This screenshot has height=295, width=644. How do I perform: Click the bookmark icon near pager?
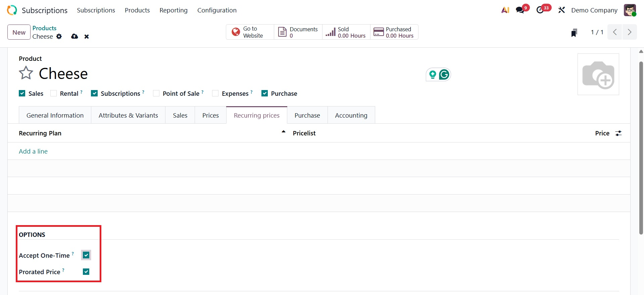click(x=574, y=33)
